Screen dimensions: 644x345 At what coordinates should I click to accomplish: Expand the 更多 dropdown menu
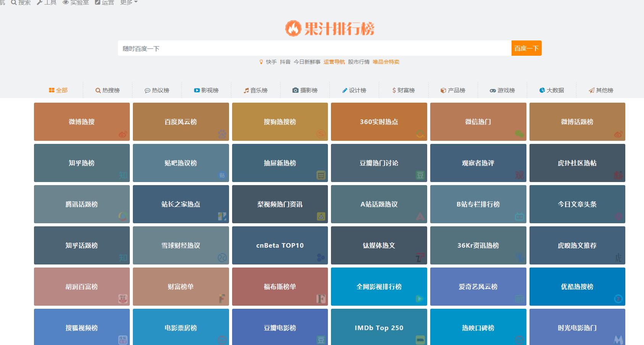[129, 2]
